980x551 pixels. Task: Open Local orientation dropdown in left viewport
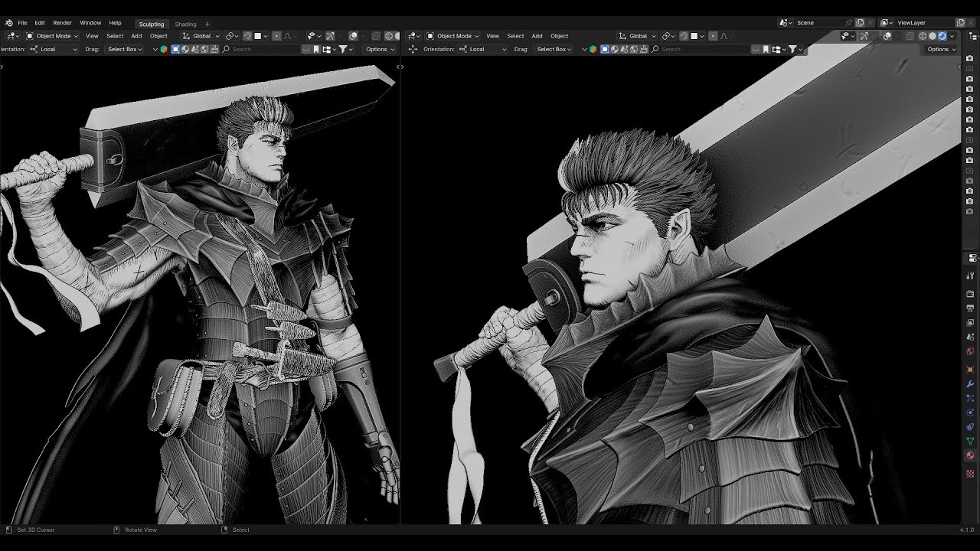point(54,49)
